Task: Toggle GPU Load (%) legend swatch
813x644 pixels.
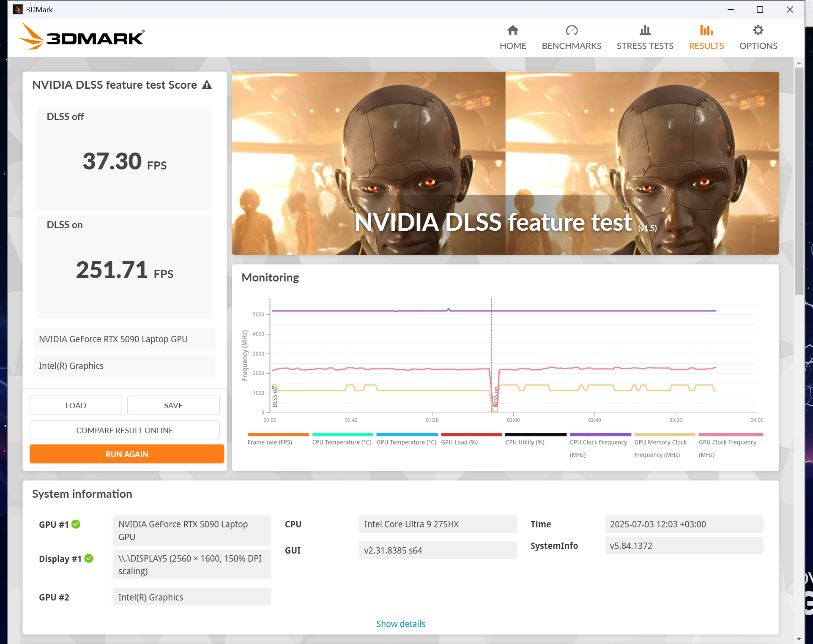Action: pyautogui.click(x=471, y=434)
